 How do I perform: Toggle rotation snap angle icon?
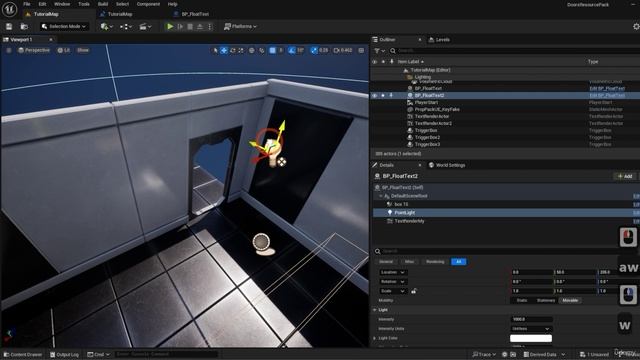tap(291, 50)
